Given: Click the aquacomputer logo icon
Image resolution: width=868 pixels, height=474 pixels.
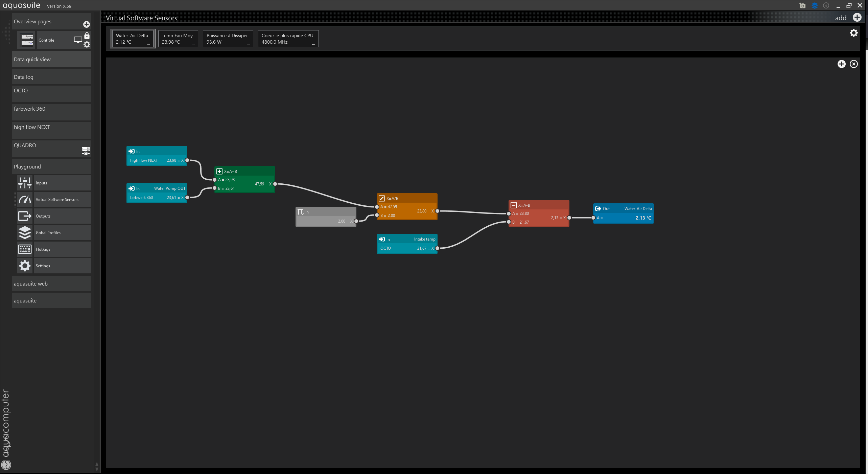Looking at the screenshot, I should (6, 465).
